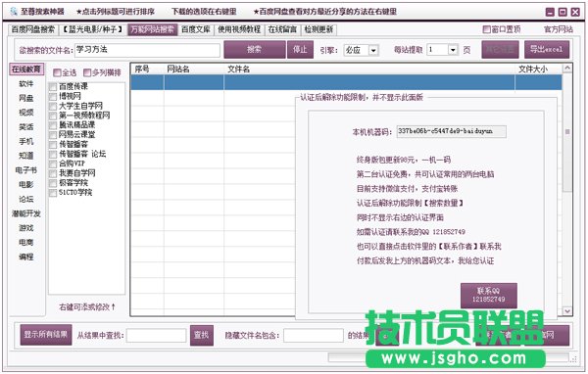The width and height of the screenshot is (588, 374).
Task: Click the results list scroll down arrow
Action: pos(567,311)
